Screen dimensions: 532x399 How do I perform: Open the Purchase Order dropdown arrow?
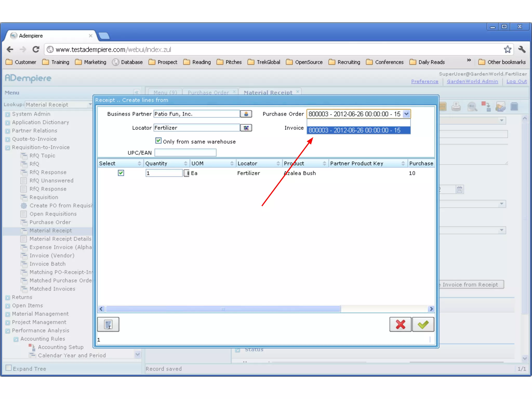click(x=407, y=114)
